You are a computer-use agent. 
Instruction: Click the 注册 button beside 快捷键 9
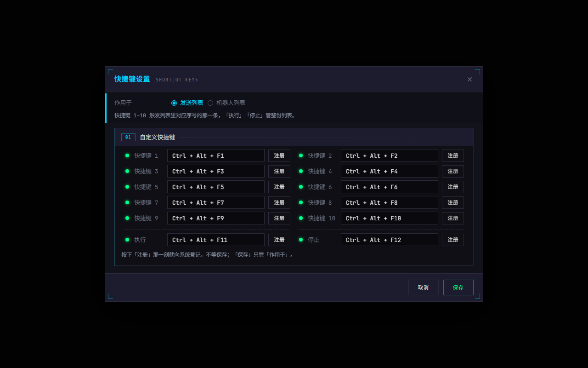tap(279, 218)
